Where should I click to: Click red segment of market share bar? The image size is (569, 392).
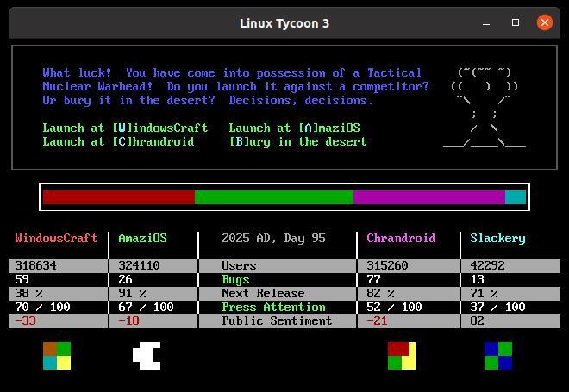pos(119,197)
